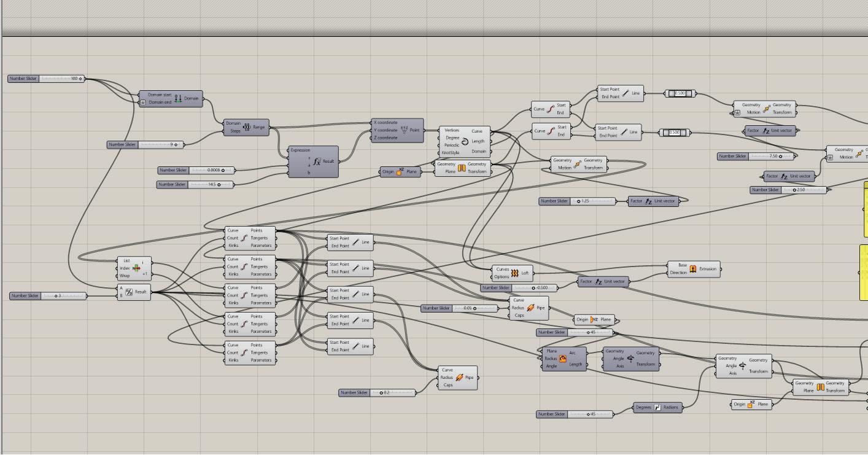Viewport: 868px width, 455px height.
Task: Select the Radians output label
Action: [x=672, y=407]
